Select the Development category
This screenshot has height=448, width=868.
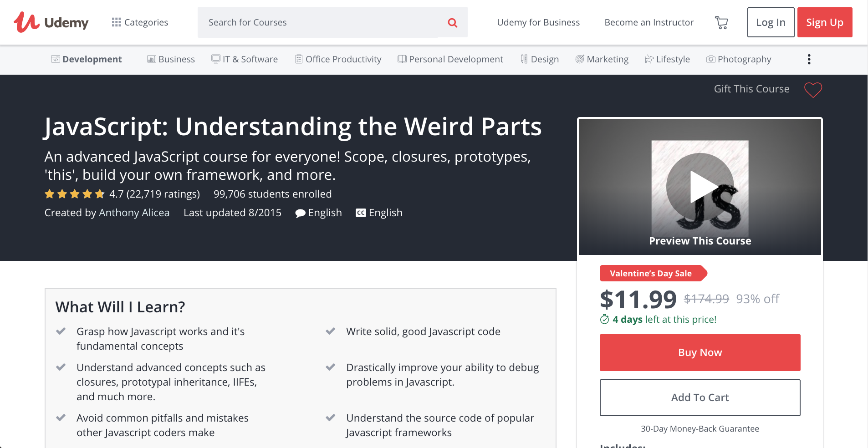click(87, 59)
